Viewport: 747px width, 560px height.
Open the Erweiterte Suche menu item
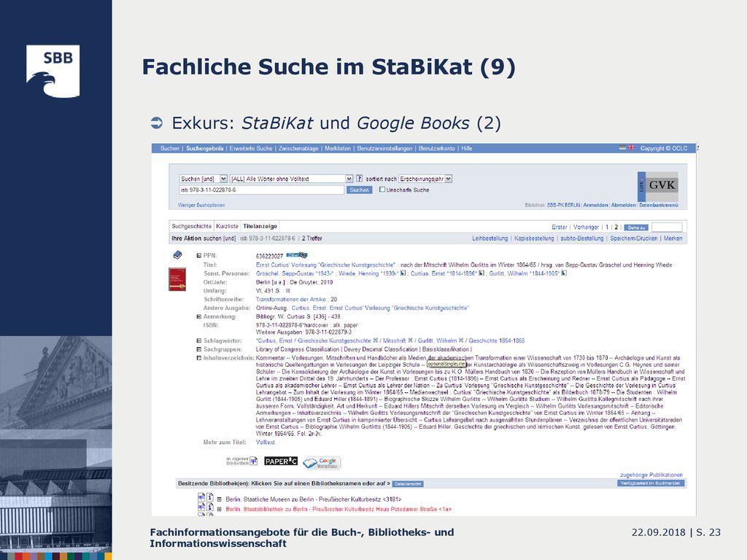click(251, 149)
